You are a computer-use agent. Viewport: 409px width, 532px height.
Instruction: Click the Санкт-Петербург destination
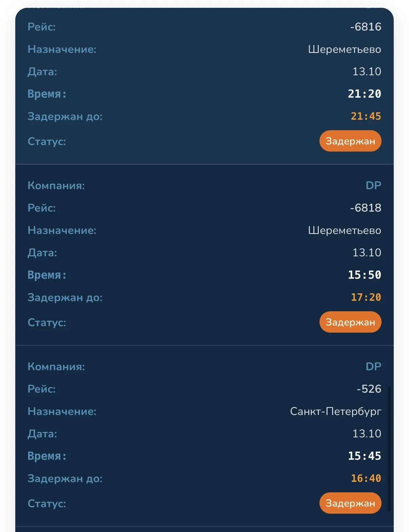pos(336,412)
